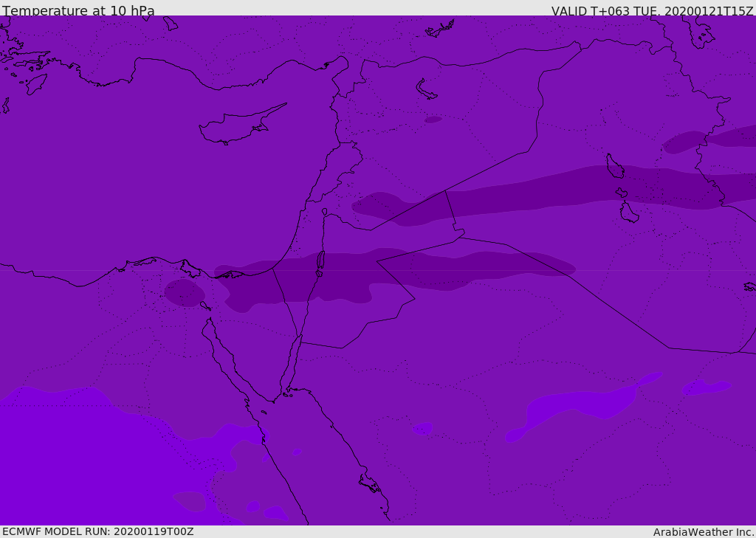
Task: Open the ArabiaWeather Inc. credit text
Action: [x=703, y=532]
